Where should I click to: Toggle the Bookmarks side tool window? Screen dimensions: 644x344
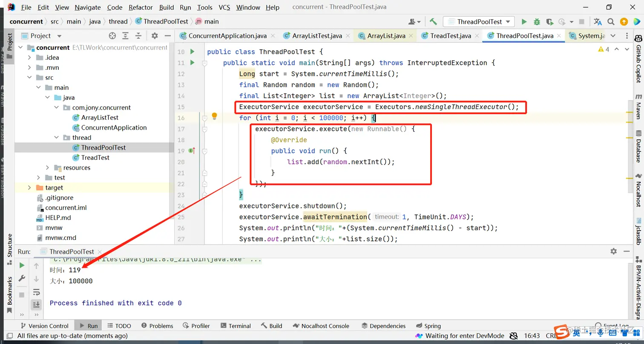click(9, 295)
